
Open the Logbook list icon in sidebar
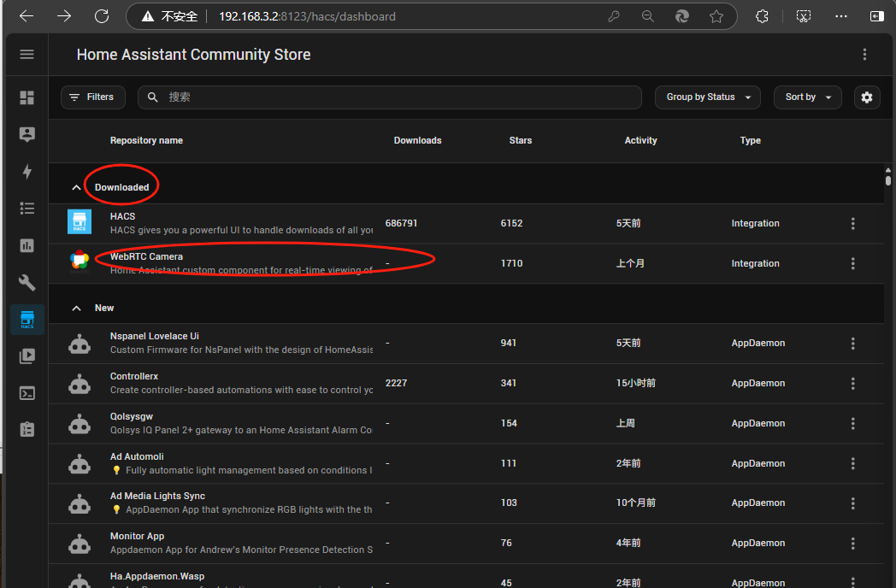pyautogui.click(x=27, y=209)
